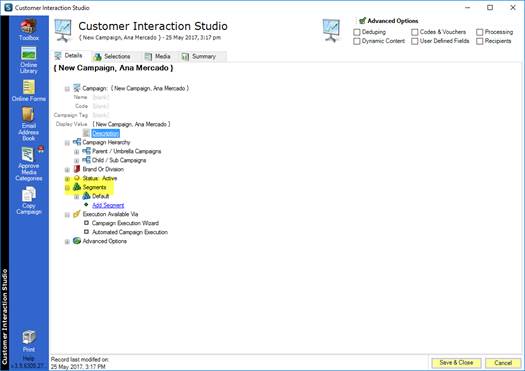
Task: Enable the Processing checkbox
Action: [479, 32]
